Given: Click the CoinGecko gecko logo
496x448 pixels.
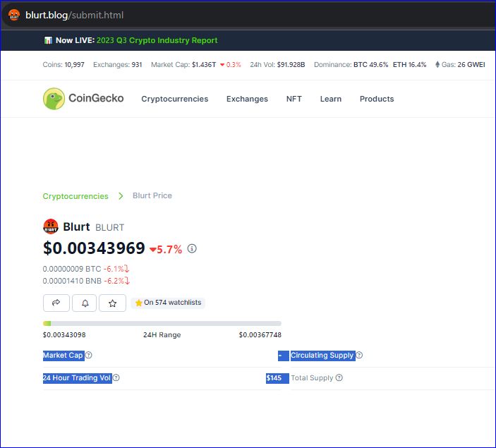Looking at the screenshot, I should pos(54,99).
